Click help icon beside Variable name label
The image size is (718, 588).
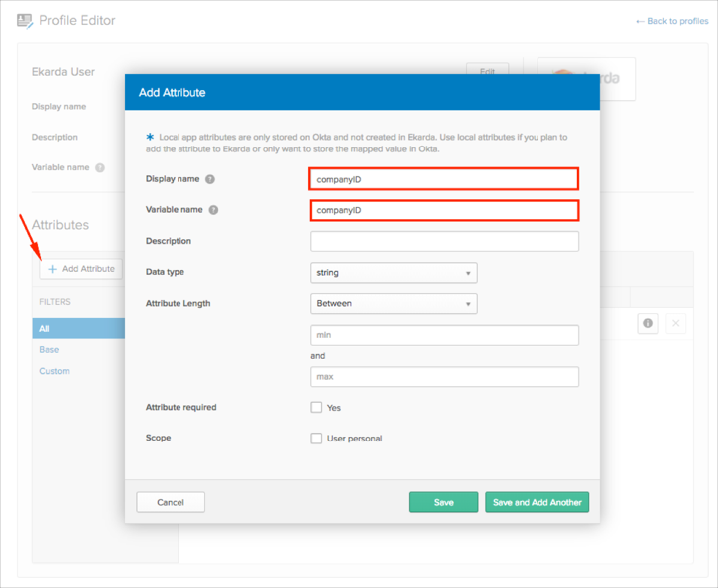[213, 210]
